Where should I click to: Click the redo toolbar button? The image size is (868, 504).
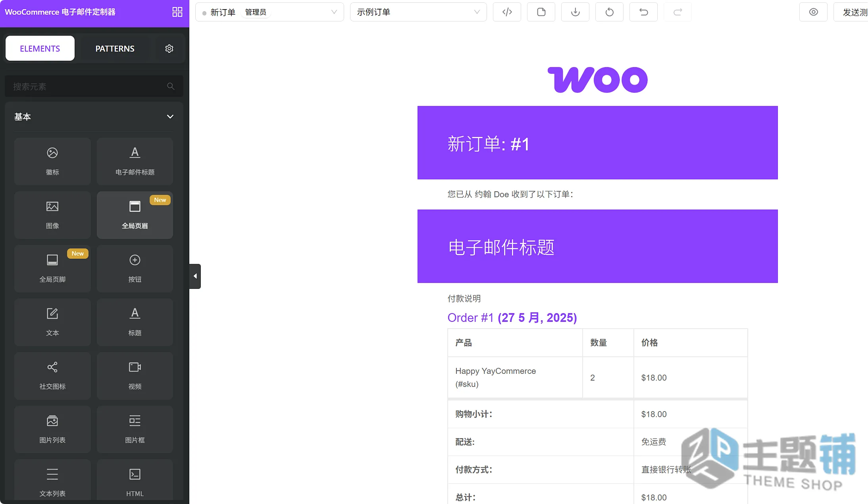point(677,12)
